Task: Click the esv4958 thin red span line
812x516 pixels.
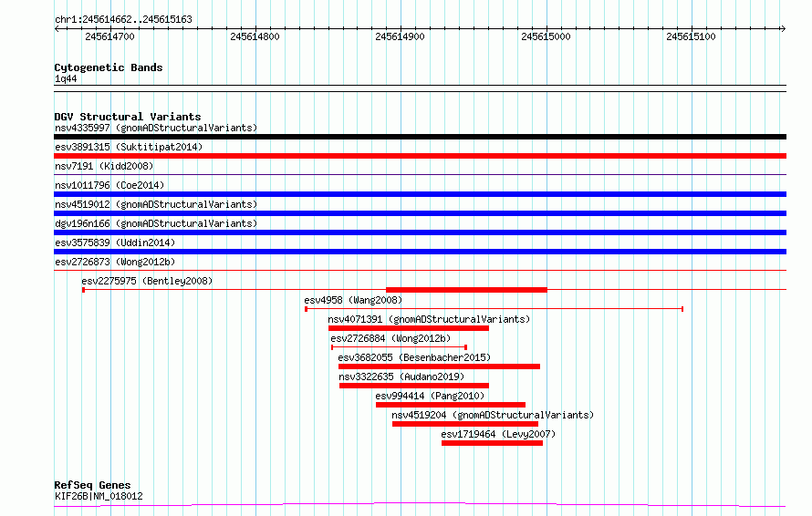Action: click(494, 309)
